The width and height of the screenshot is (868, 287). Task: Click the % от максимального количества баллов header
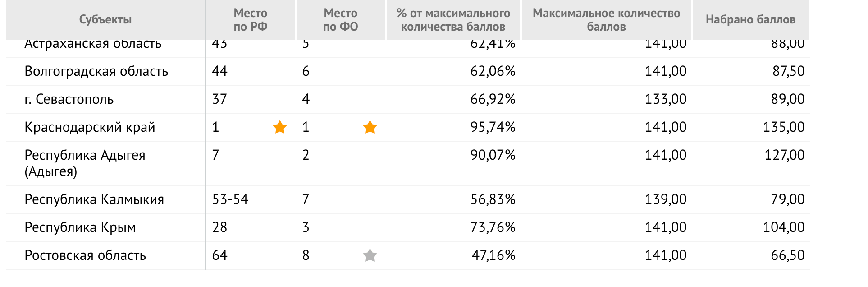pos(453,19)
